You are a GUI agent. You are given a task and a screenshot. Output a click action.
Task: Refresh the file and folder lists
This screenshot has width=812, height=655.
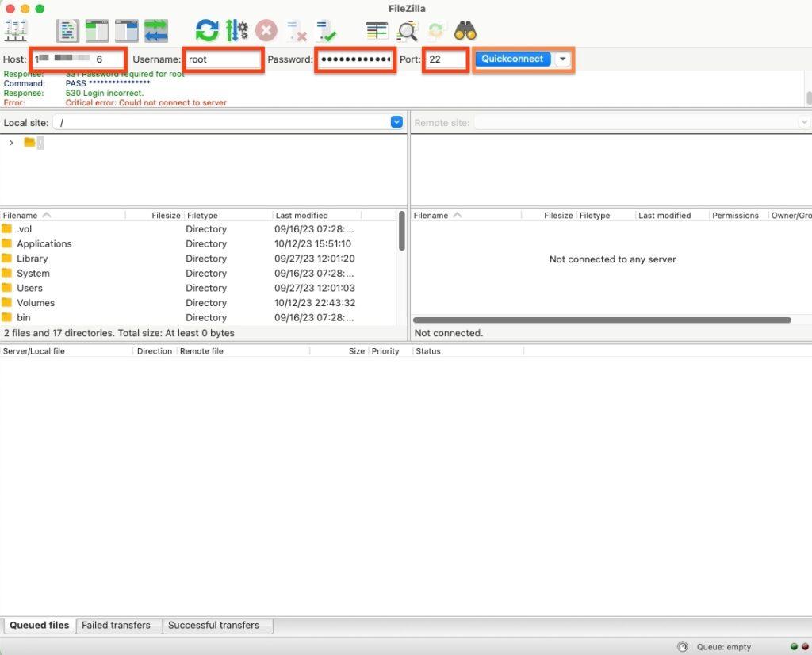[x=207, y=31]
